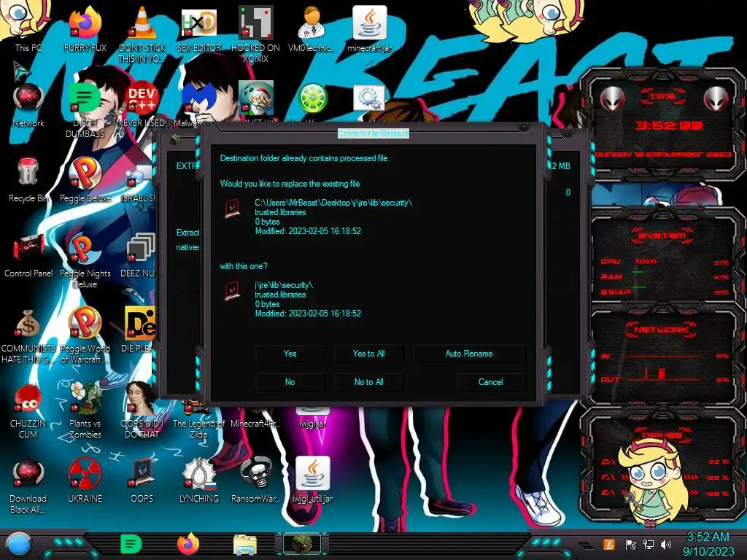Open VM0Technic desktop shortcut

coord(312,29)
